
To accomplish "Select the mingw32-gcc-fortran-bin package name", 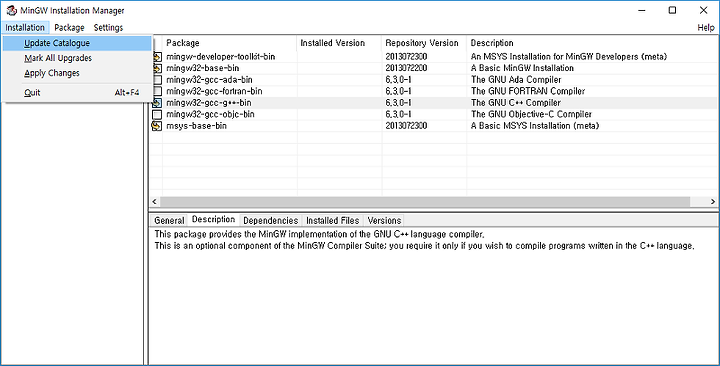I will click(x=214, y=91).
